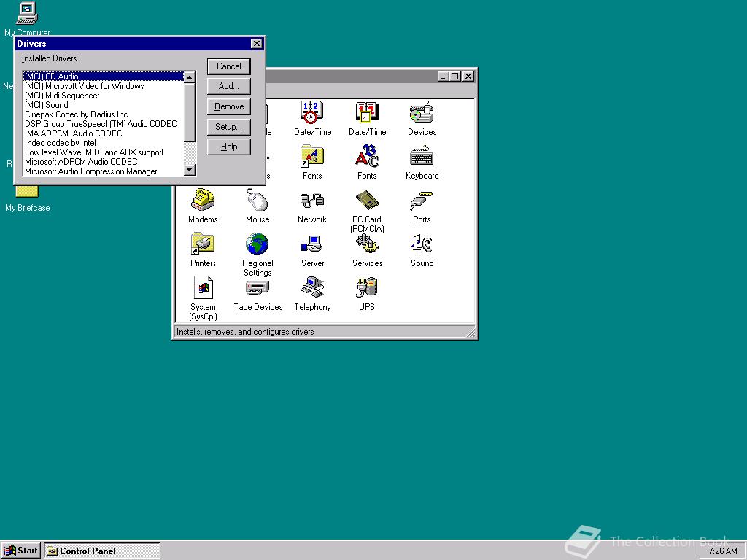
Task: Select Microsoft ADPCM Audio CODEC
Action: point(104,162)
